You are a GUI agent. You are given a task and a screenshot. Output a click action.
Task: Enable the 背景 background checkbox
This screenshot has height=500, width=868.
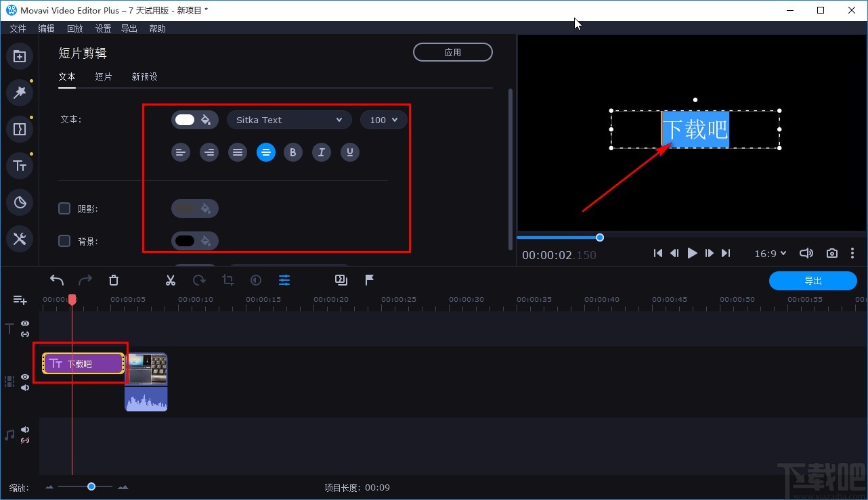click(64, 241)
